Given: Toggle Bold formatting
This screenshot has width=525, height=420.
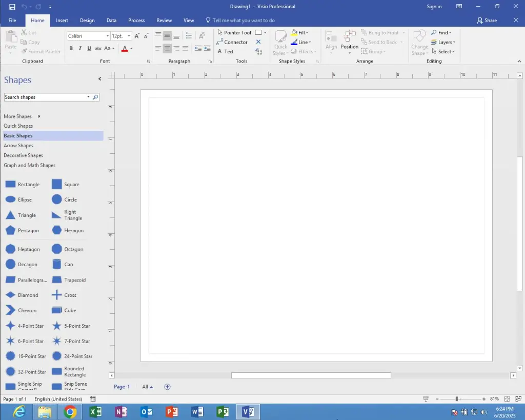Looking at the screenshot, I should click(71, 49).
